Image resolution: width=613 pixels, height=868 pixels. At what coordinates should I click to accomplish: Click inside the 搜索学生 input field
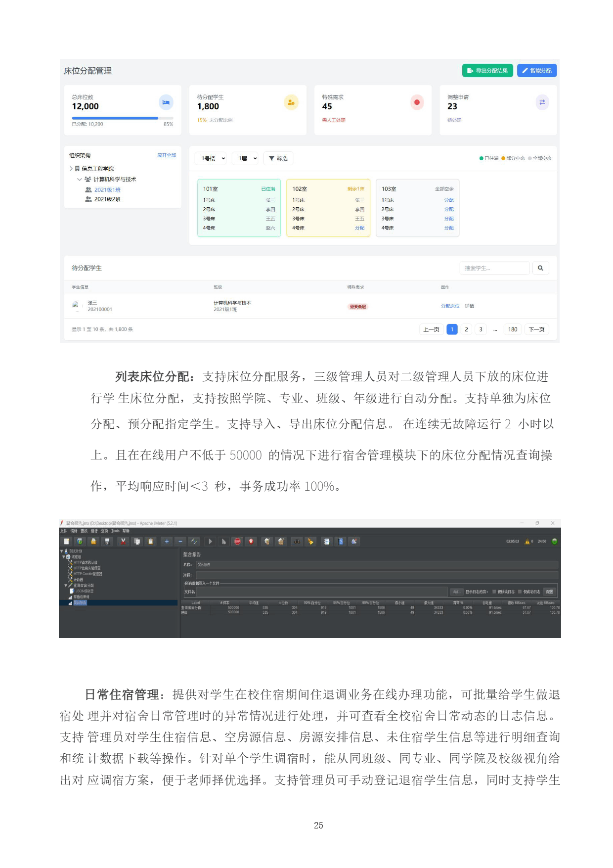pos(495,268)
